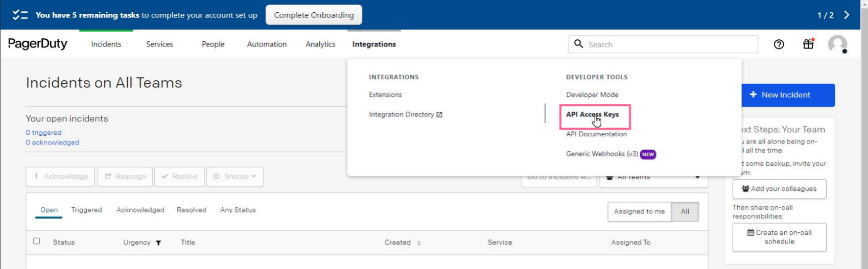Open the help question mark icon
868x269 pixels.
[779, 44]
